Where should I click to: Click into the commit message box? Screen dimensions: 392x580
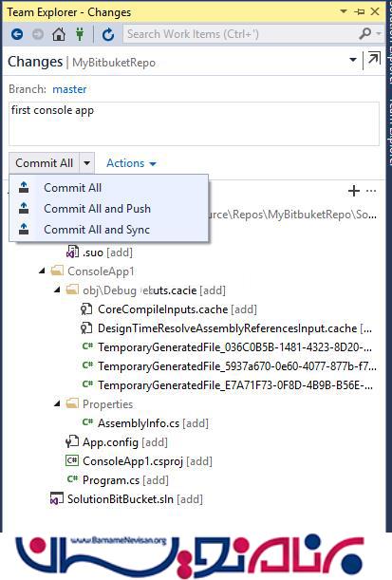click(194, 123)
